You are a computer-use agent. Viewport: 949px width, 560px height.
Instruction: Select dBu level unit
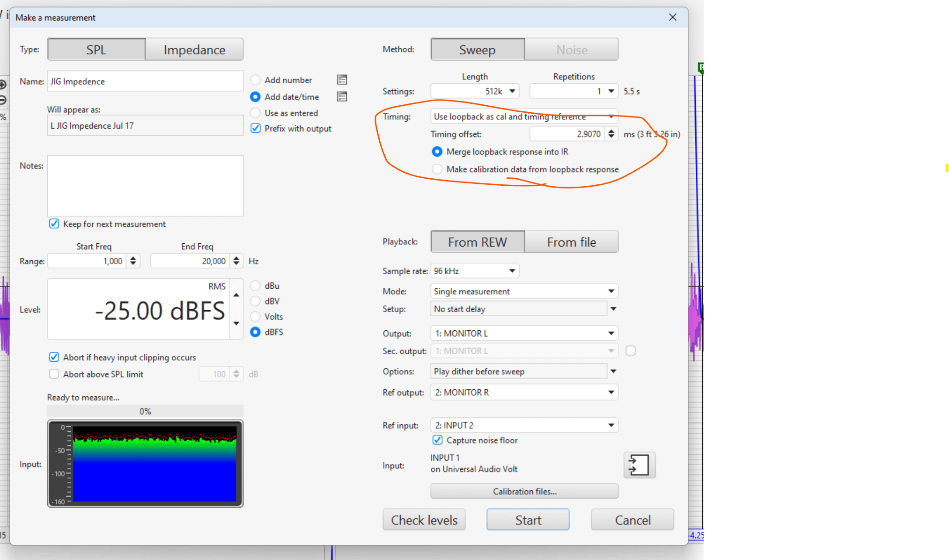[255, 285]
